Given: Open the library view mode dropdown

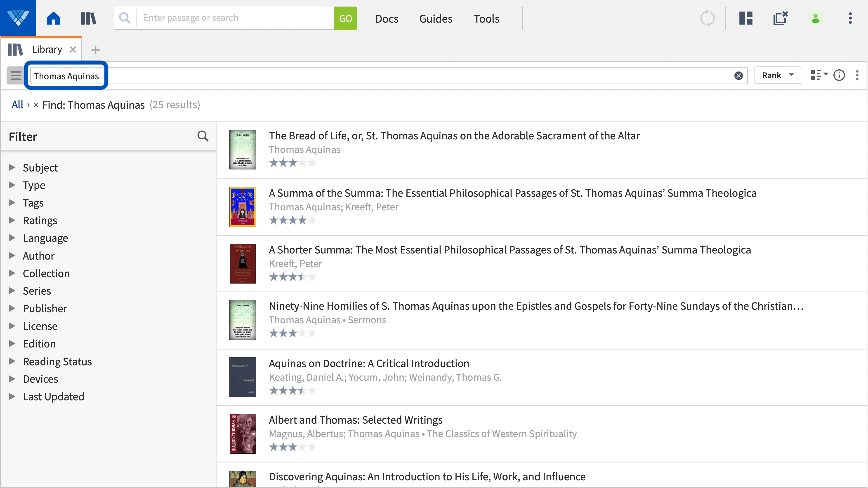Looking at the screenshot, I should [819, 75].
